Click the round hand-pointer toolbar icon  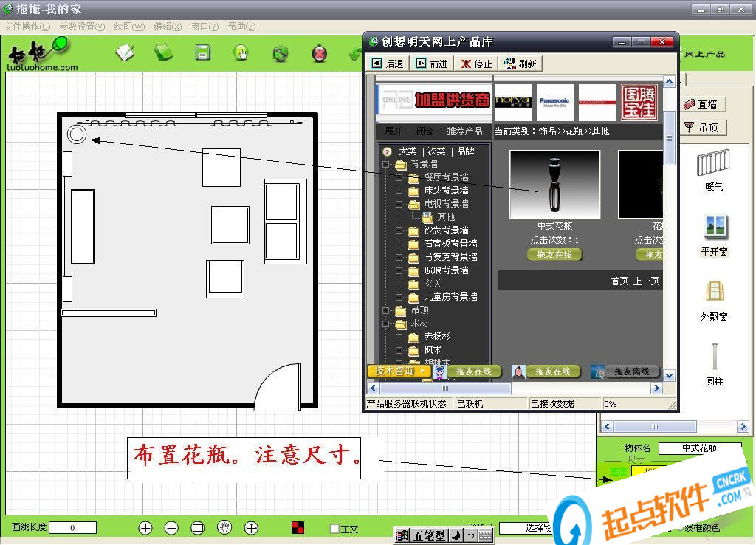241,52
